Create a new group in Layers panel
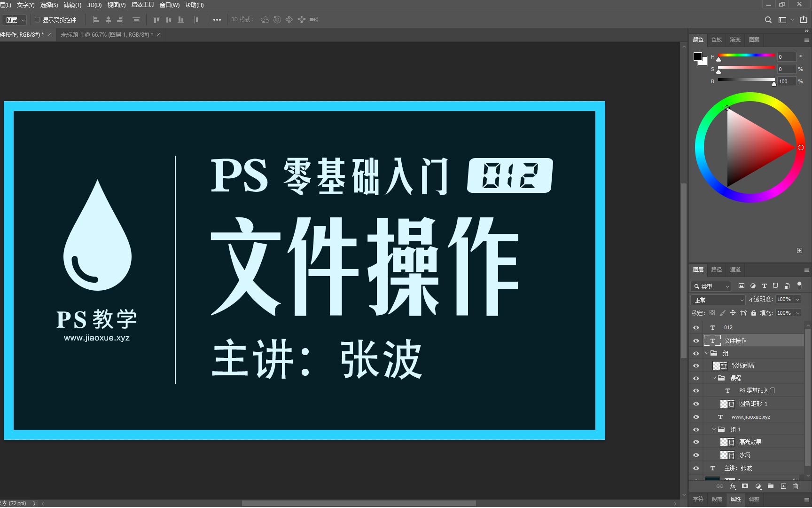812x508 pixels. (x=770, y=487)
